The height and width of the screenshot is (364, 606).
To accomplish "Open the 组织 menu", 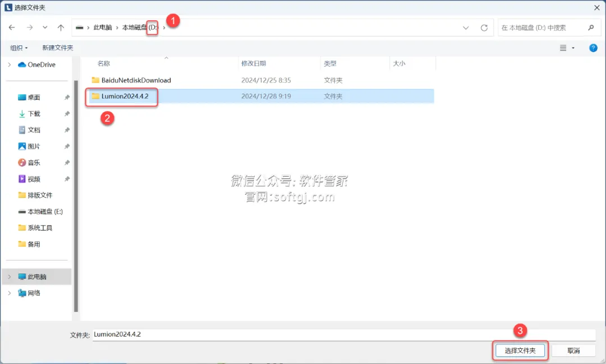I will pyautogui.click(x=19, y=48).
